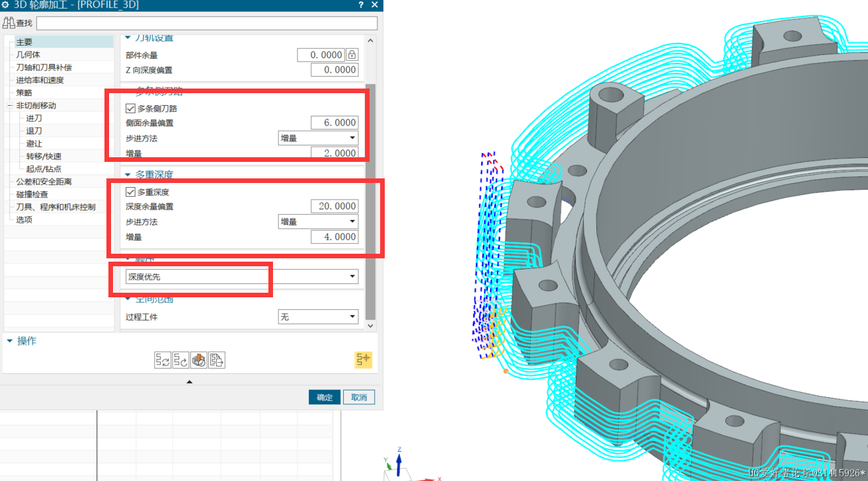Open the 步进方法 dropdown under 多重深度
The image size is (868, 481).
(318, 221)
